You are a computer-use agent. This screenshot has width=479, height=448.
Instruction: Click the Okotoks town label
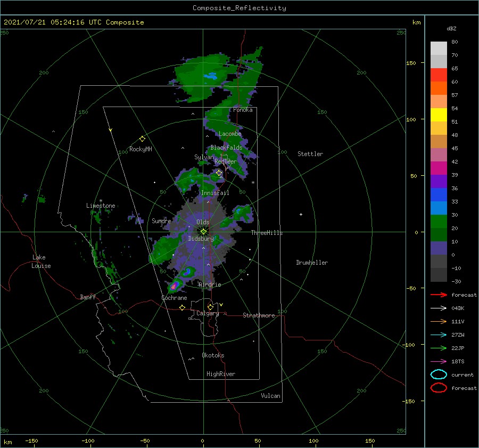213,355
